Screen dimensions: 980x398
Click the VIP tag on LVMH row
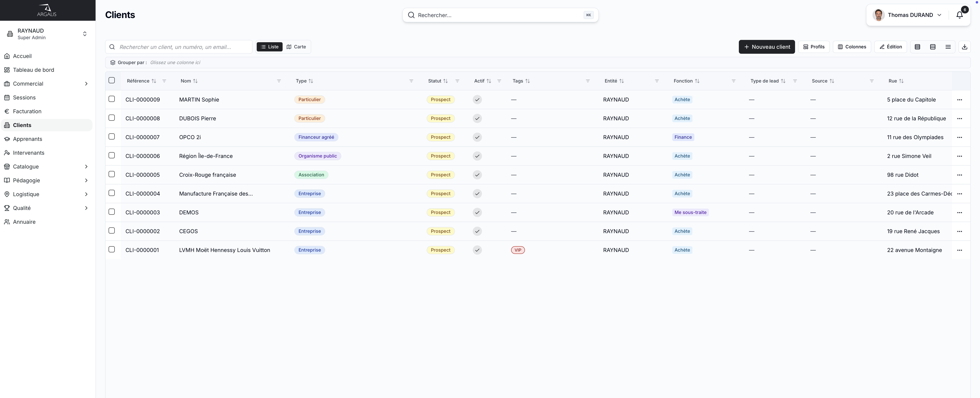[x=518, y=250]
